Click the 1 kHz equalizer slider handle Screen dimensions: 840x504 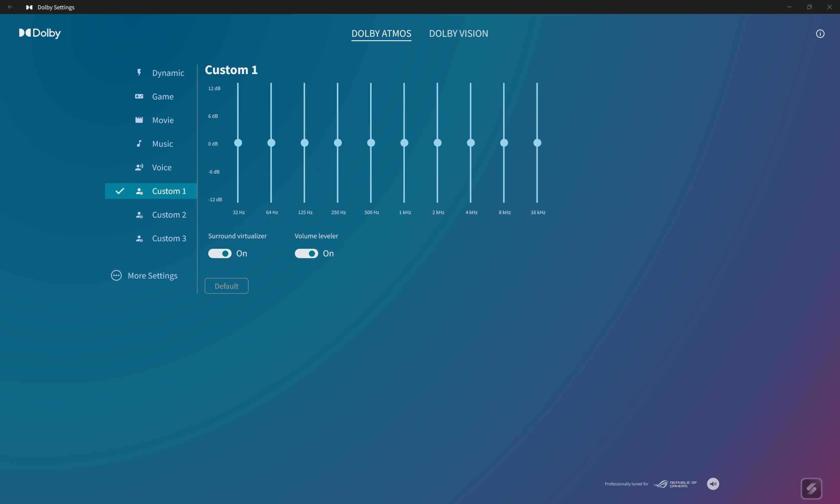tap(404, 143)
